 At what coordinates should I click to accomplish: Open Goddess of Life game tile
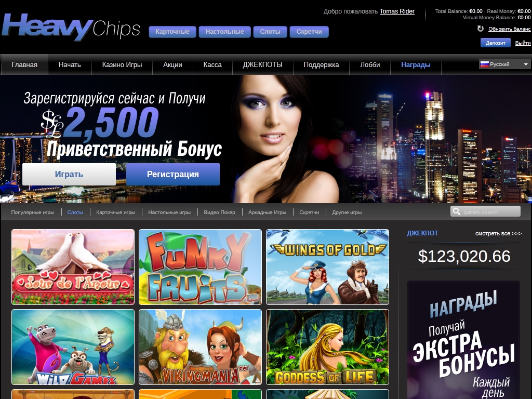tap(327, 347)
